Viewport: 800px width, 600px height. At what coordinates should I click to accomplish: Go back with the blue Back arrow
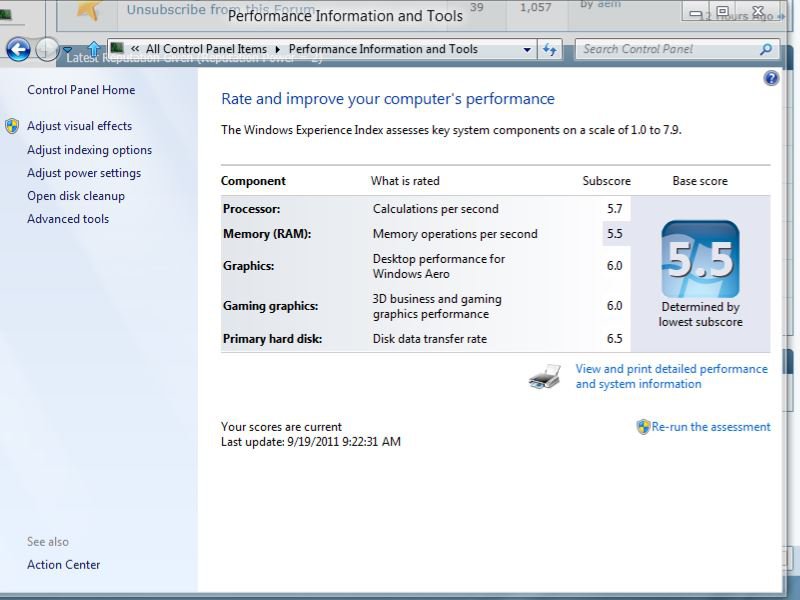(18, 49)
